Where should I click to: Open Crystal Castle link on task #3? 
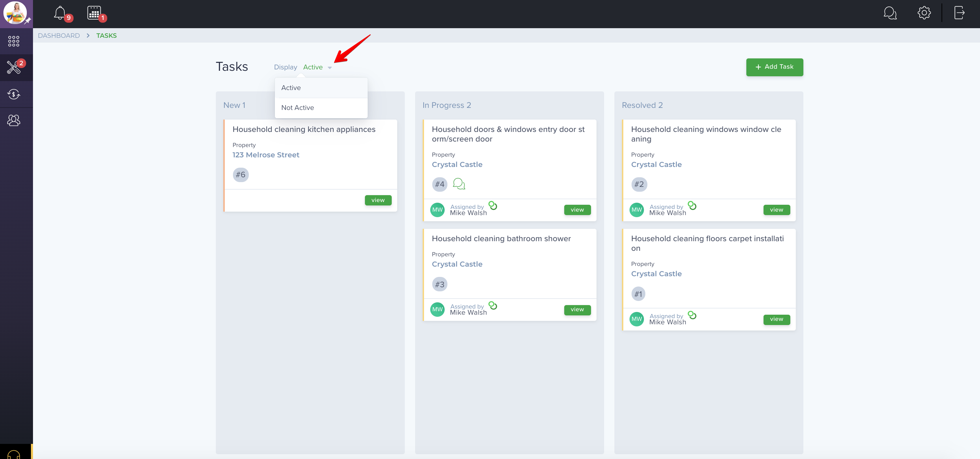(x=457, y=264)
